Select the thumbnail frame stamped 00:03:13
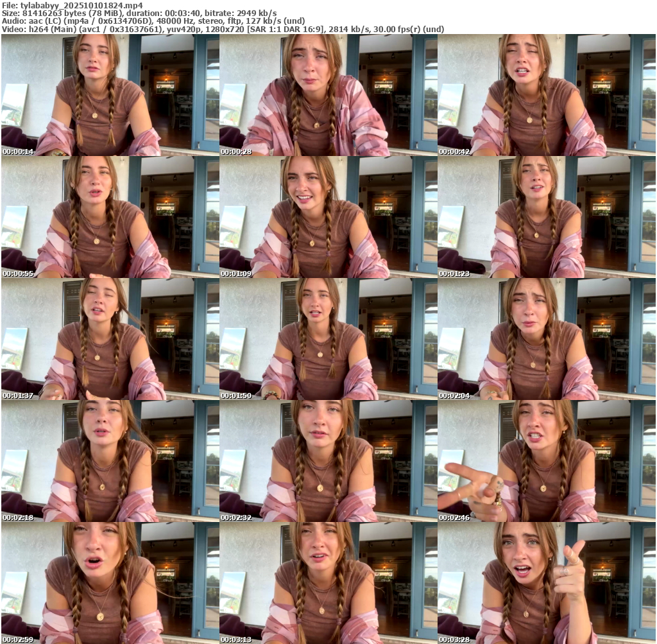 328,583
